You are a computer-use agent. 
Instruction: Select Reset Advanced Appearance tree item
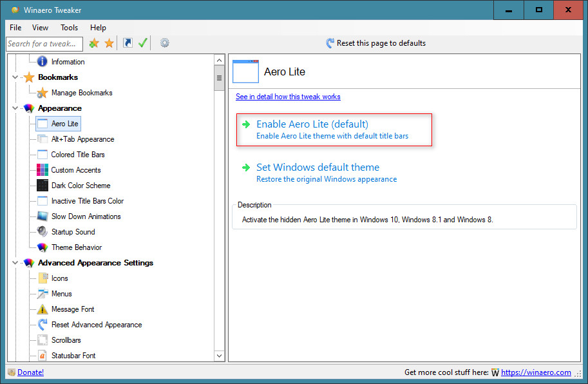[97, 325]
